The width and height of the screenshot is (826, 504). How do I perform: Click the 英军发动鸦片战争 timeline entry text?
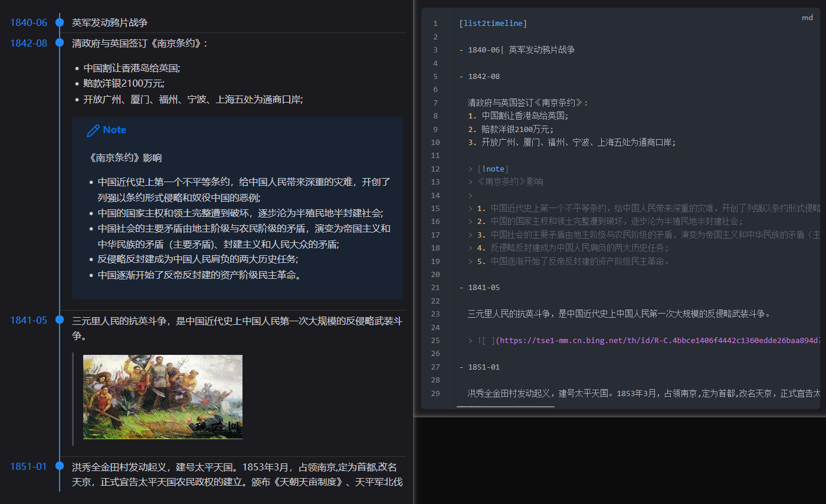click(x=110, y=22)
